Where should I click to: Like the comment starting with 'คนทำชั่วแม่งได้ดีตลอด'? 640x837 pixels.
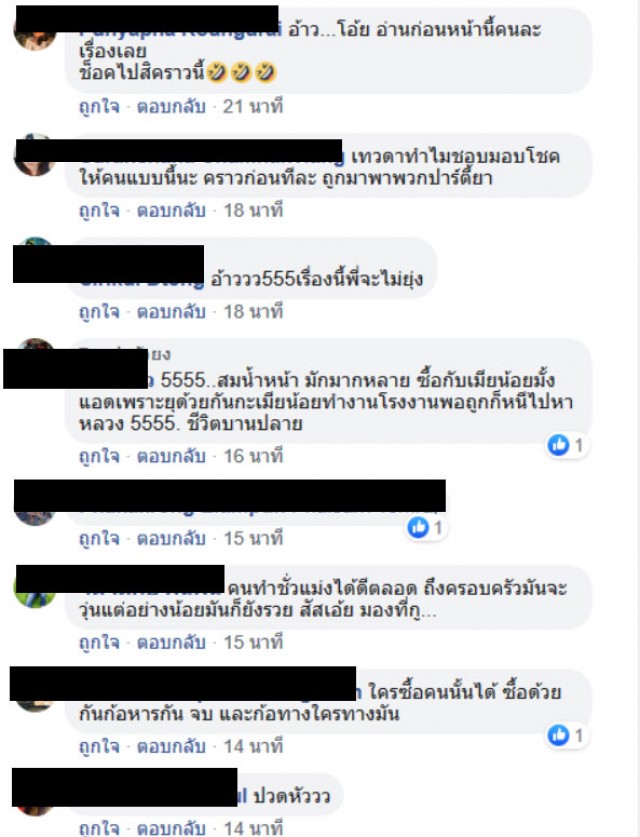99,642
